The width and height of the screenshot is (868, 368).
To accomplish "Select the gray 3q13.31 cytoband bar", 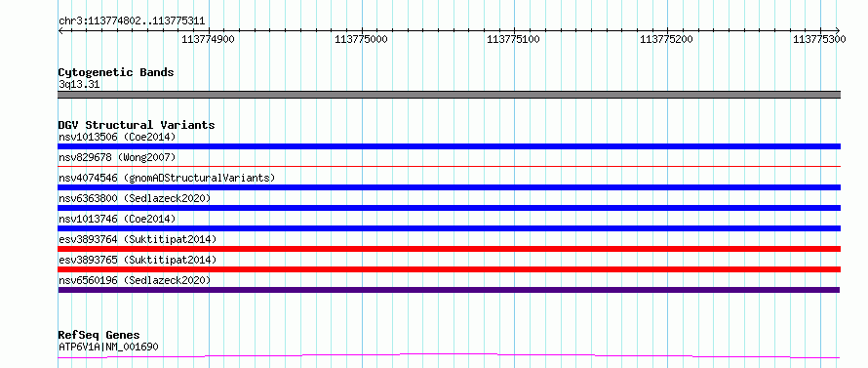I will (x=450, y=95).
